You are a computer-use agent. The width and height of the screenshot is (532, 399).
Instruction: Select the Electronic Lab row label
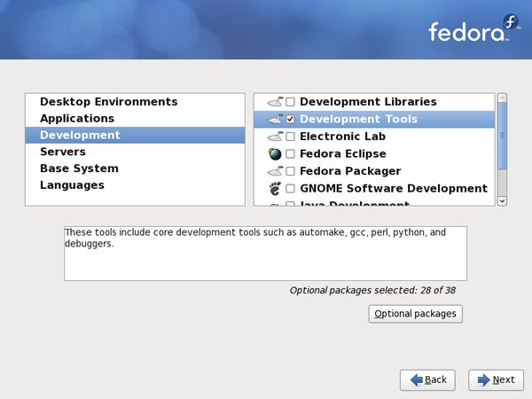click(x=342, y=137)
